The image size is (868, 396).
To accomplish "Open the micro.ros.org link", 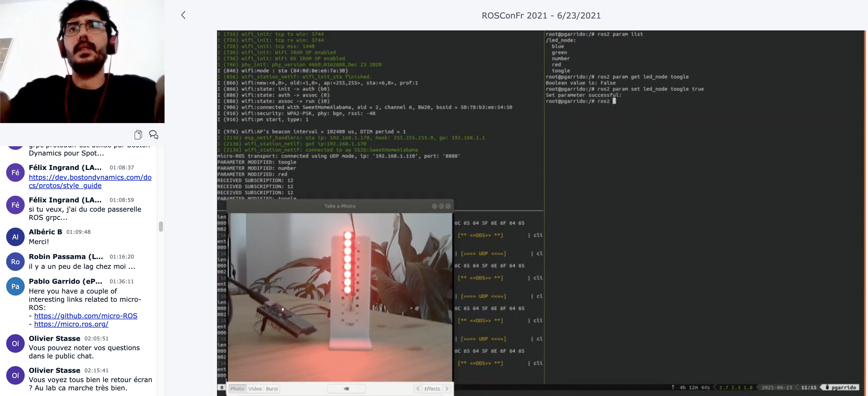I will click(x=71, y=324).
